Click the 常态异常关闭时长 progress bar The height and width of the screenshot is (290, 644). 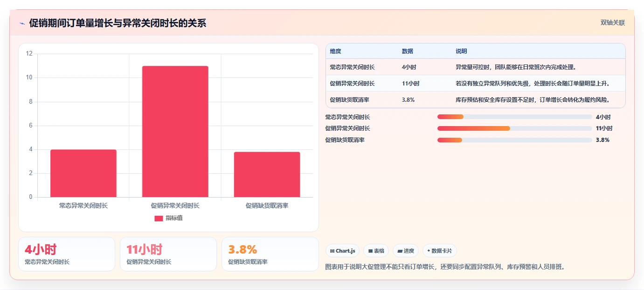point(514,117)
